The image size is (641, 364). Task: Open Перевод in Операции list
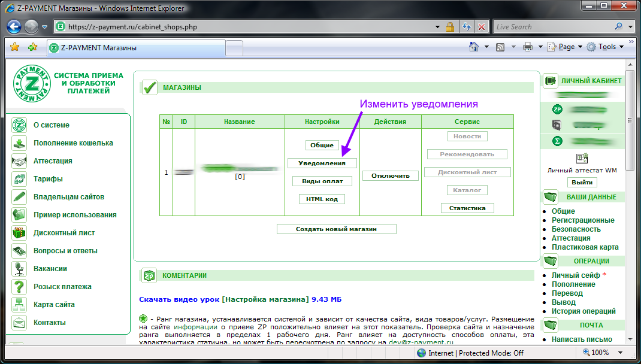pos(567,293)
